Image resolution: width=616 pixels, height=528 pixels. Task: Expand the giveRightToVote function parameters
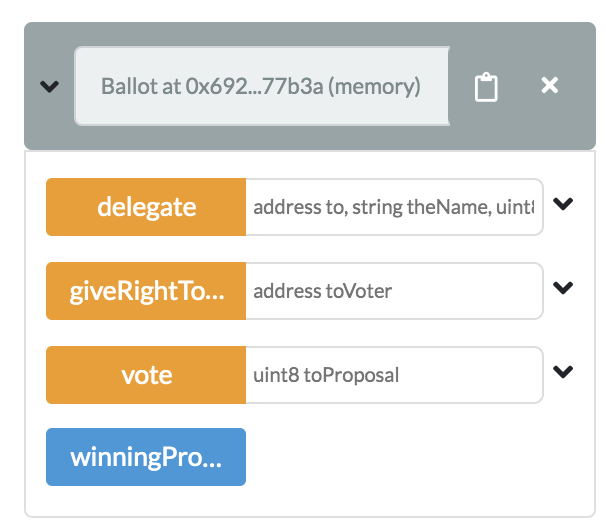click(x=564, y=288)
